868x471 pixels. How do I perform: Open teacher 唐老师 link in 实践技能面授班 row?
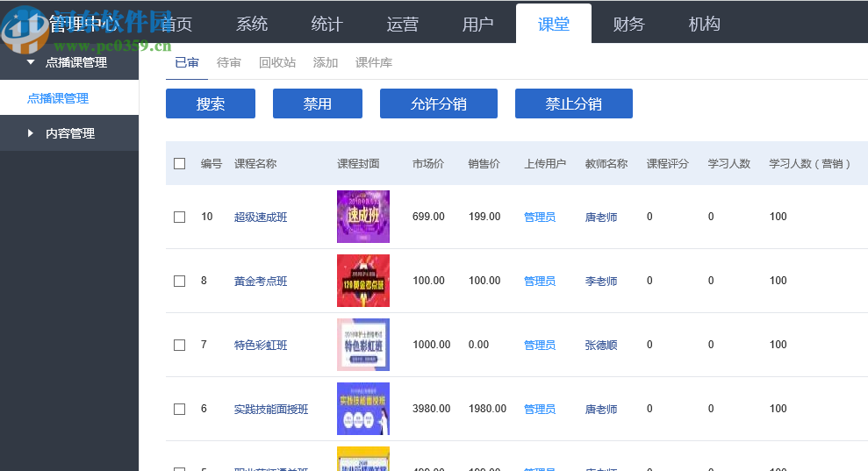tap(601, 409)
